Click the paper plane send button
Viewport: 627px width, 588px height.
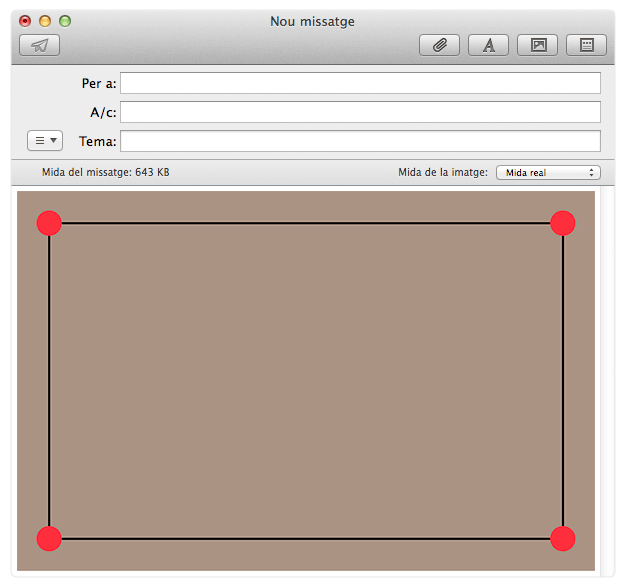pos(40,45)
